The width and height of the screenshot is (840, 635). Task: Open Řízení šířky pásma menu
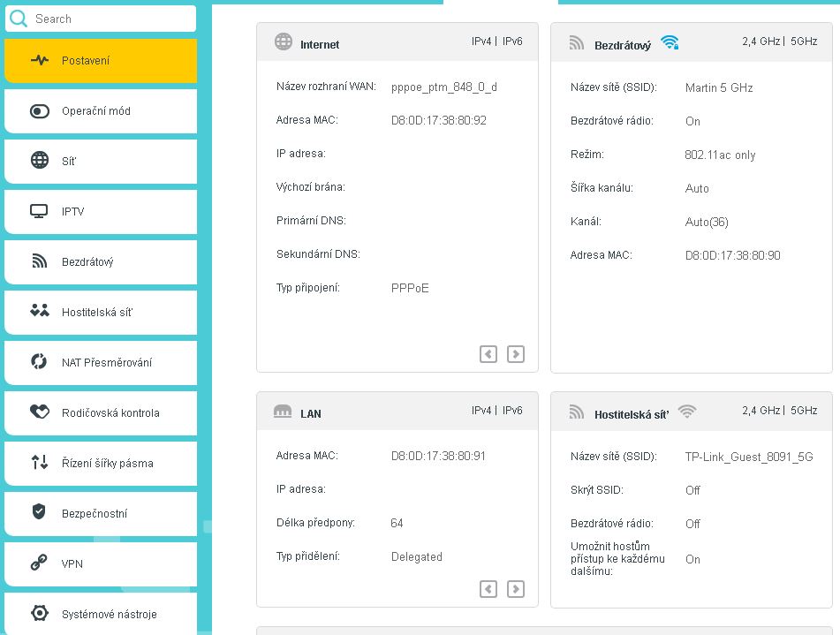(x=106, y=463)
